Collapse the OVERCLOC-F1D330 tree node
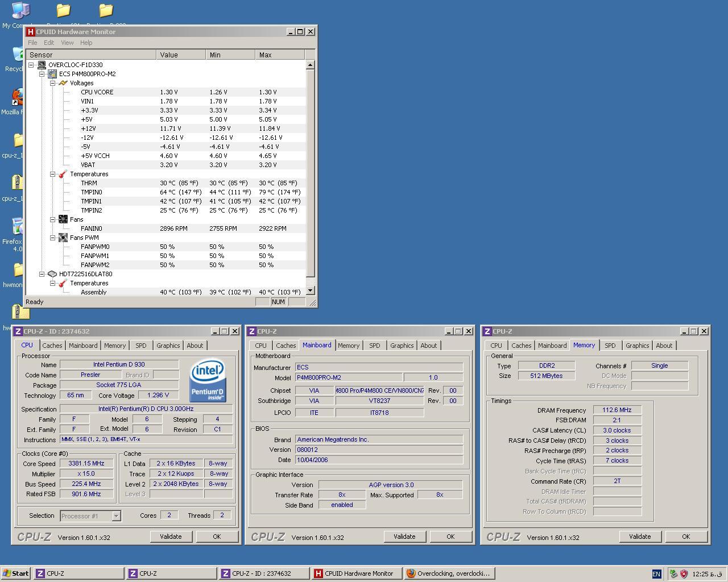This screenshot has height=582, width=728. (x=31, y=65)
